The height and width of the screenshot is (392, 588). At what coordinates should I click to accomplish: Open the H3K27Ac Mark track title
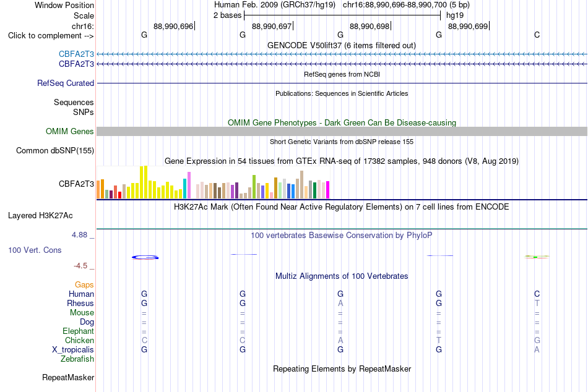point(342,207)
